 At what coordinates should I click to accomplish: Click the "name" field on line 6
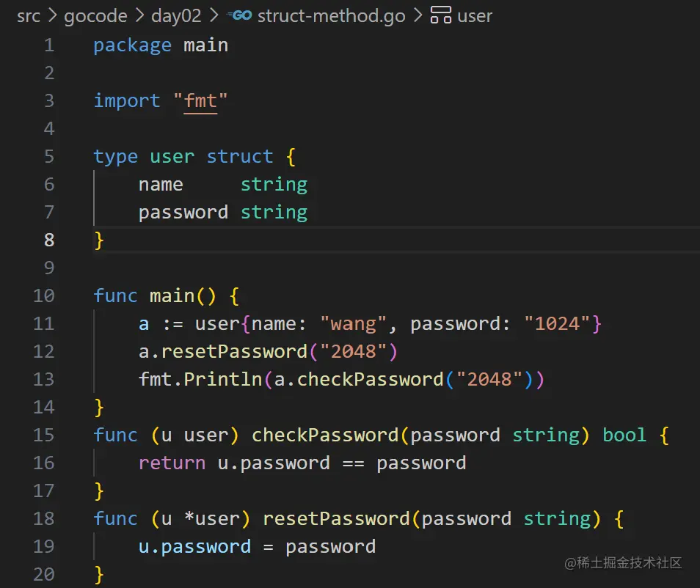tap(161, 185)
